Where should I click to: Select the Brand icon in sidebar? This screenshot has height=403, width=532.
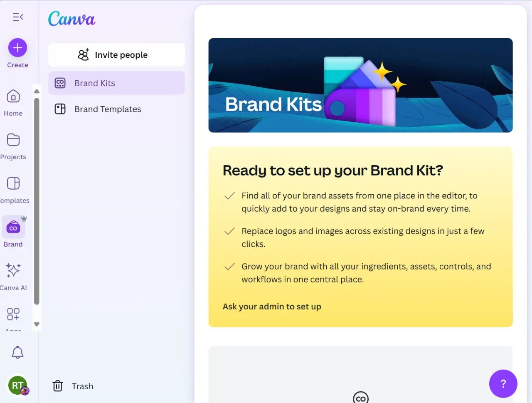pos(13,227)
